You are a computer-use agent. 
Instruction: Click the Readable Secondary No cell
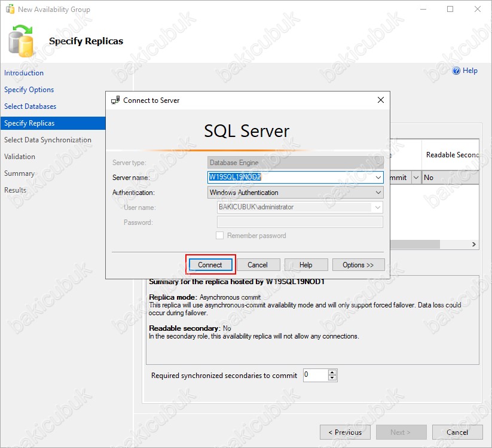451,178
